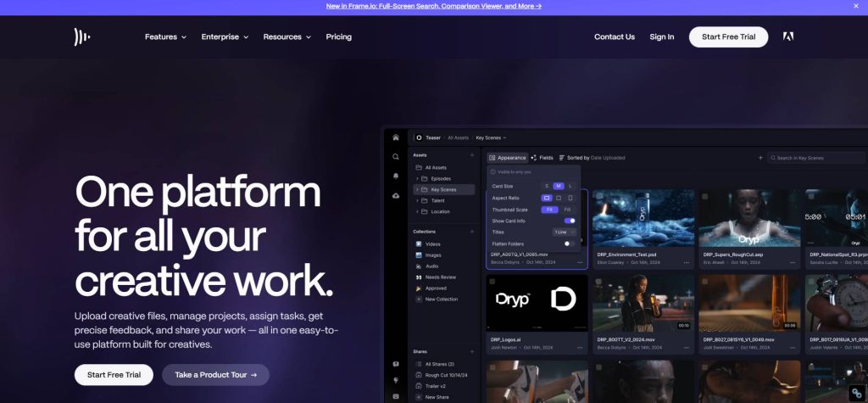The height and width of the screenshot is (403, 868).
Task: Dismiss the announcement banner with X
Action: pos(856,6)
